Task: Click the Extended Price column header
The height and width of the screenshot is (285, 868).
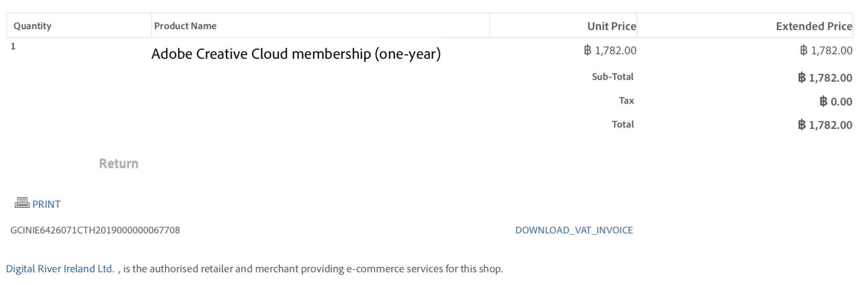Action: click(814, 26)
